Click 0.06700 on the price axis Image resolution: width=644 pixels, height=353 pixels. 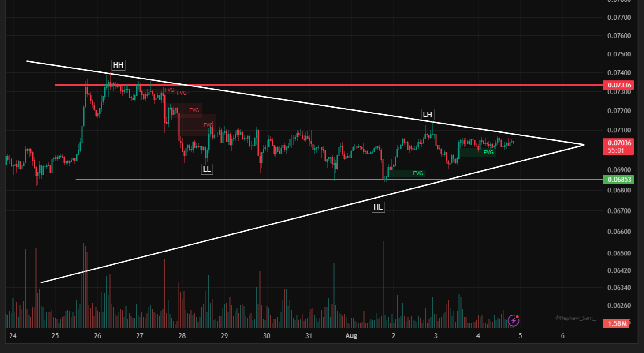tap(619, 211)
